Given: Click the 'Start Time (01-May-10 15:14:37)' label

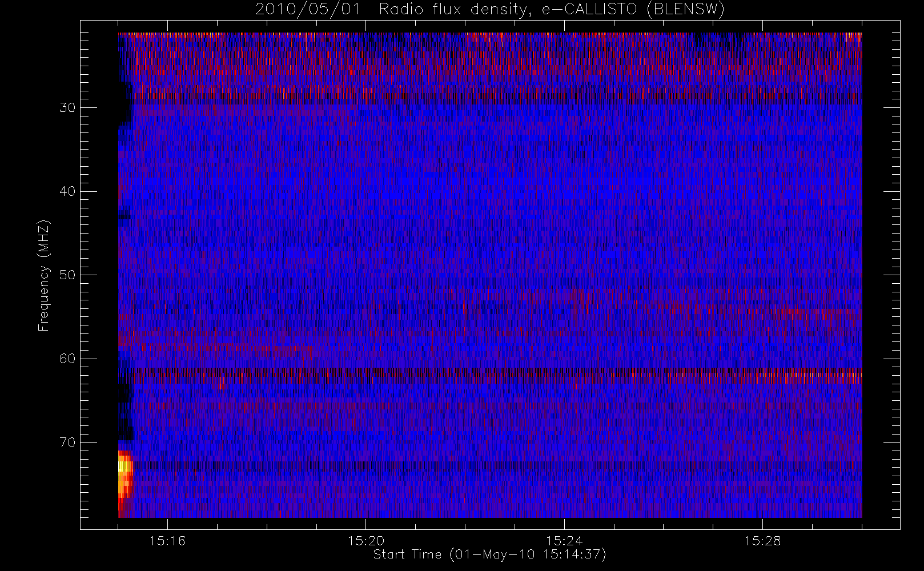Looking at the screenshot, I should tap(489, 554).
